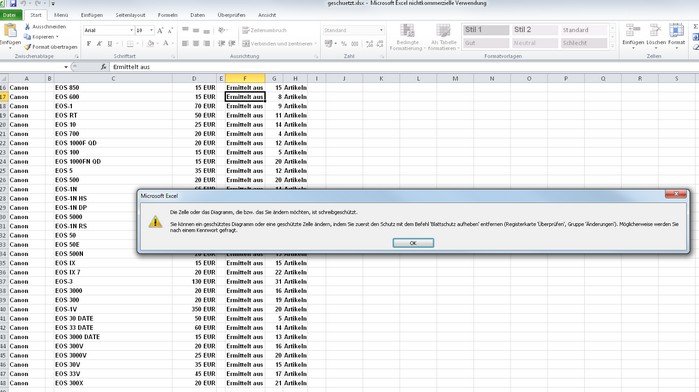Click increase decimal places icon
The width and height of the screenshot is (699, 392).
[369, 44]
